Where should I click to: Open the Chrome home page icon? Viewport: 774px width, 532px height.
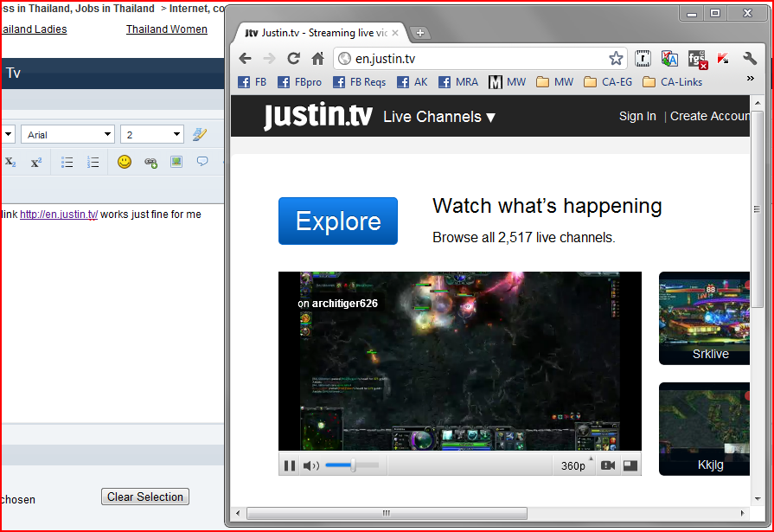click(318, 59)
